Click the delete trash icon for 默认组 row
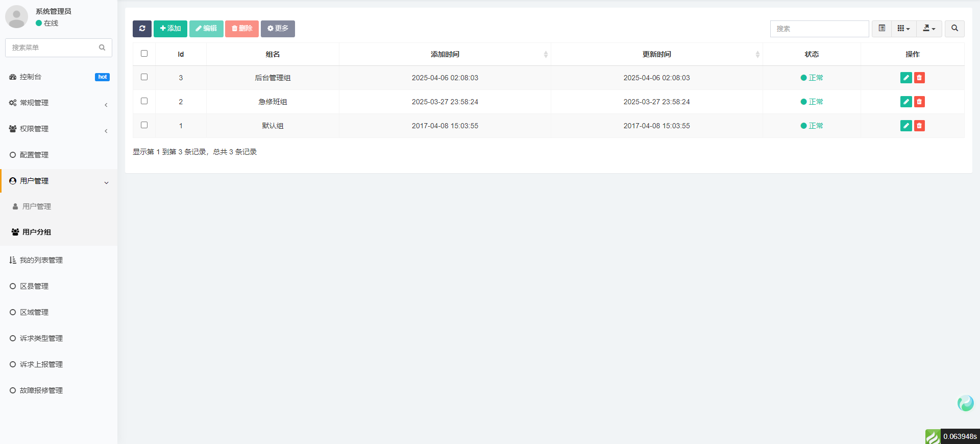980x444 pixels. [919, 126]
